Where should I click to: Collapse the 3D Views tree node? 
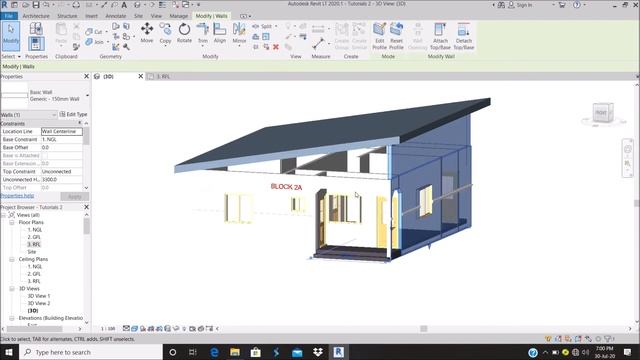point(12,289)
